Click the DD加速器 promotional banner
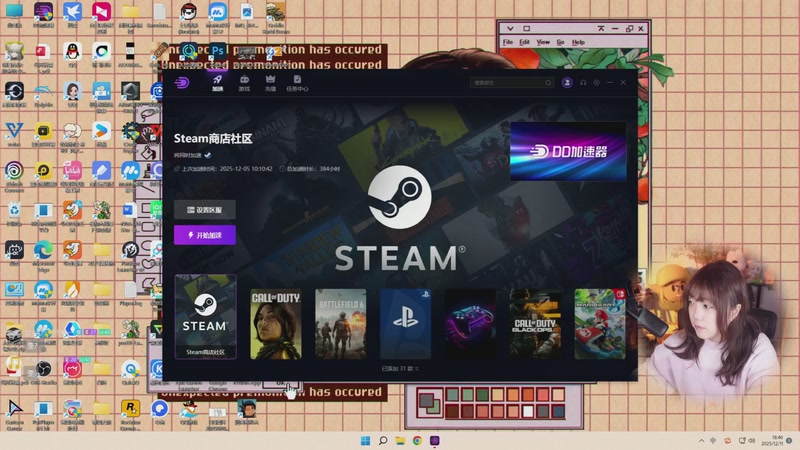This screenshot has width=800, height=450. (x=568, y=152)
